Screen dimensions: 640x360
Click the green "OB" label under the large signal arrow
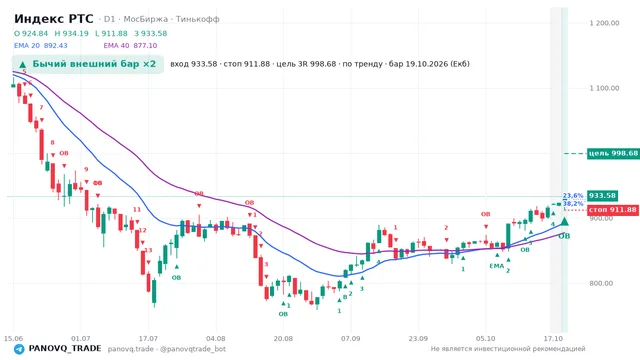click(x=564, y=236)
